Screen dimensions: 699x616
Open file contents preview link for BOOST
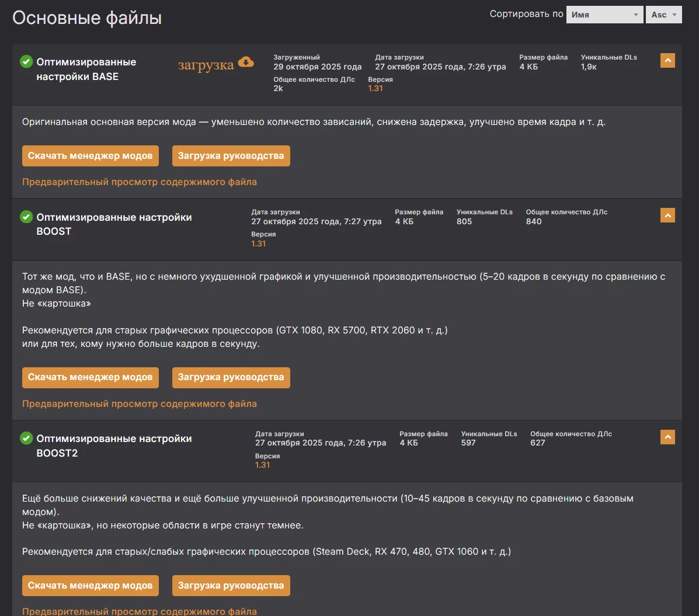click(x=140, y=404)
